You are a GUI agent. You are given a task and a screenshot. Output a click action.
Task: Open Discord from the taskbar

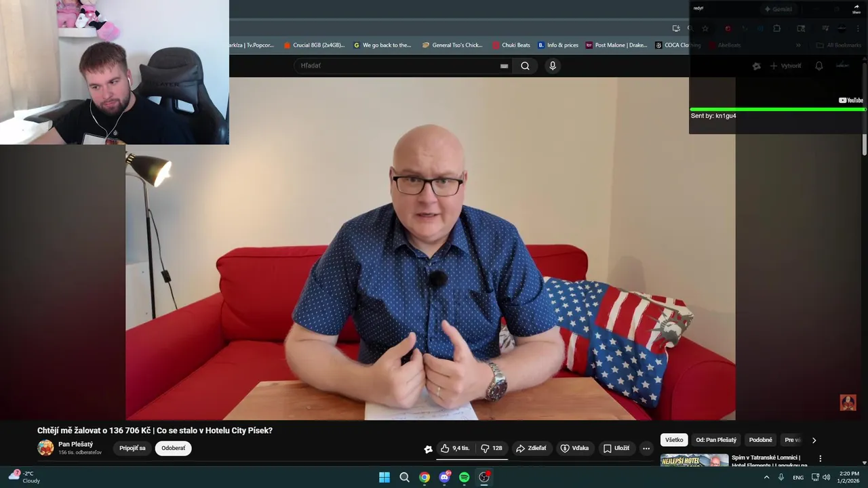pos(444,477)
